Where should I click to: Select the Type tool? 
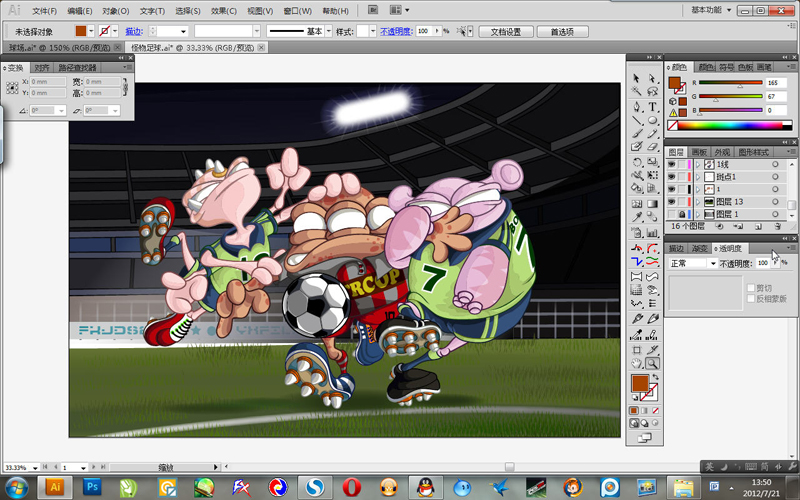pos(652,107)
